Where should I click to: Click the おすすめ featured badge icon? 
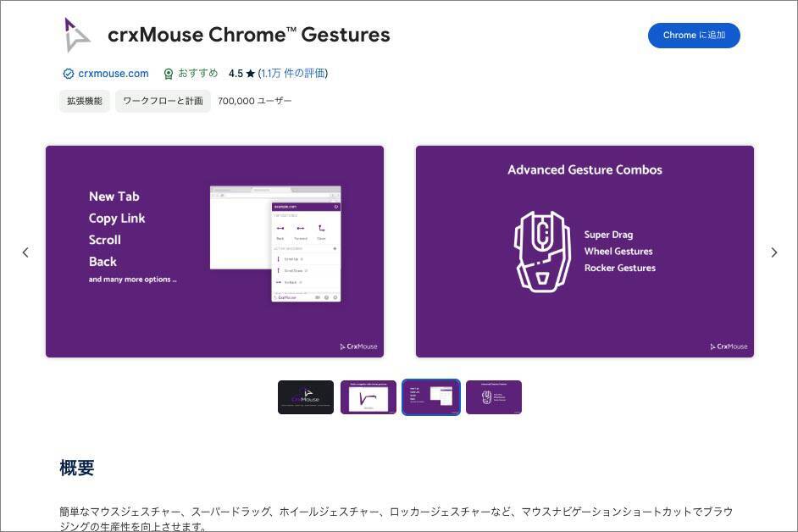169,74
